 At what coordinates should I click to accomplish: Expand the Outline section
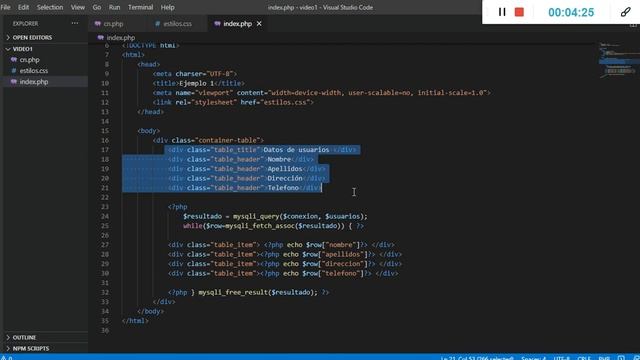point(24,338)
